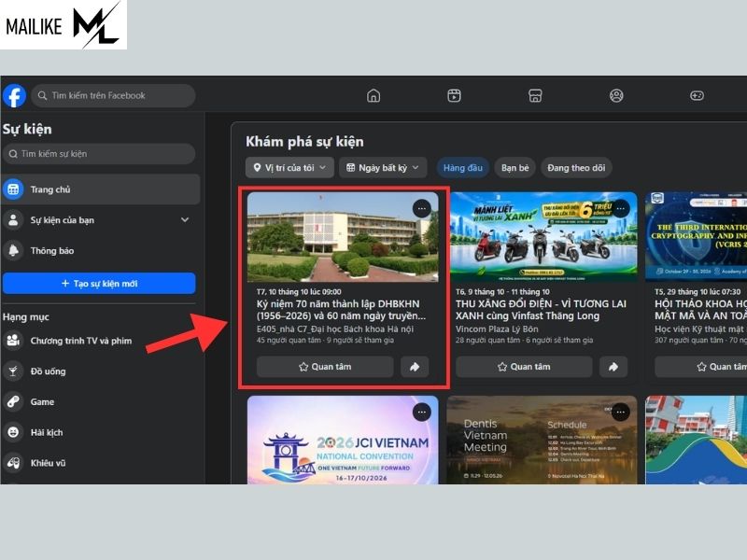Image resolution: width=747 pixels, height=560 pixels.
Task: Open the Vinfast electric scooters banner thumbnail
Action: point(543,237)
